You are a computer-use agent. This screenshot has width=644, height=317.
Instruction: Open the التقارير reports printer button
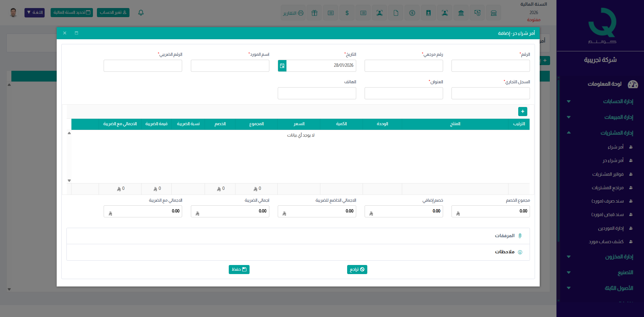(293, 13)
